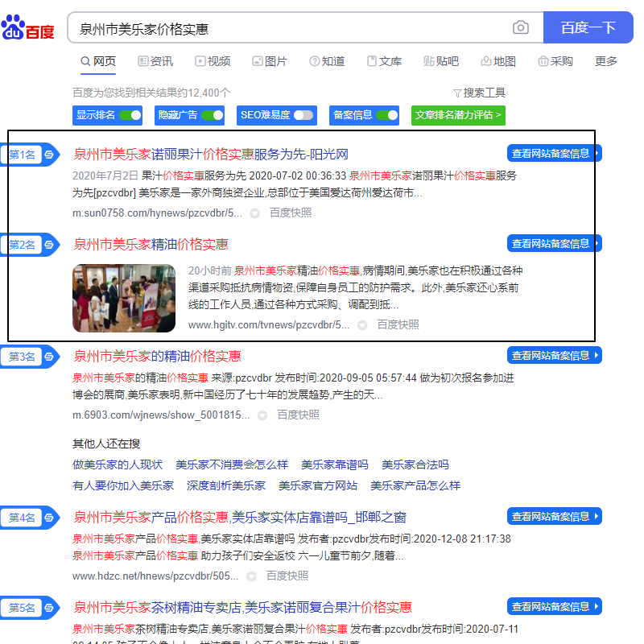
Task: Switch to the 文库 tab
Action: (x=384, y=62)
